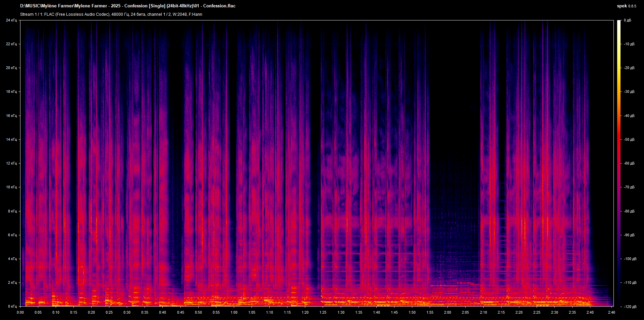Click the -50 дБ level scale label
Image resolution: width=644 pixels, height=320 pixels.
tap(629, 140)
